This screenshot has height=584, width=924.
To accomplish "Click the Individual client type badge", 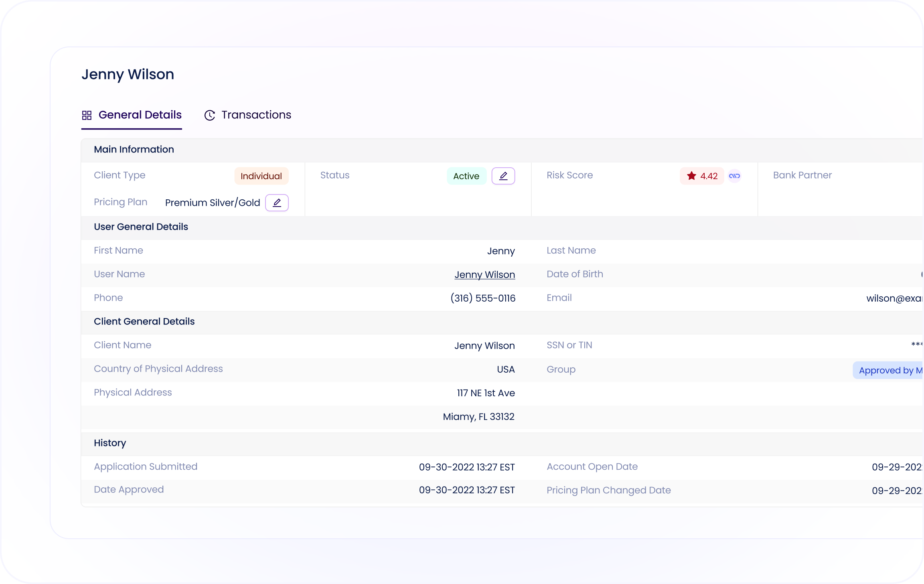I will (261, 176).
